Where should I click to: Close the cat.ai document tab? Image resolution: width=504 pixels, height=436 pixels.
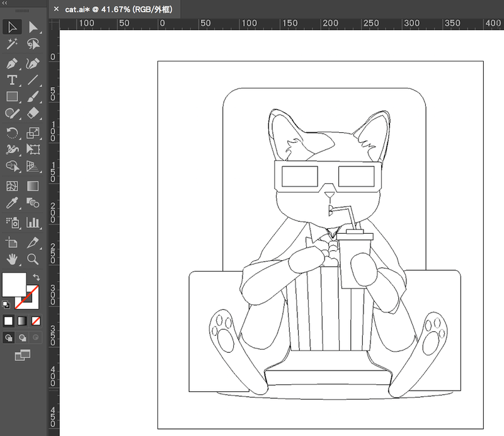(56, 9)
